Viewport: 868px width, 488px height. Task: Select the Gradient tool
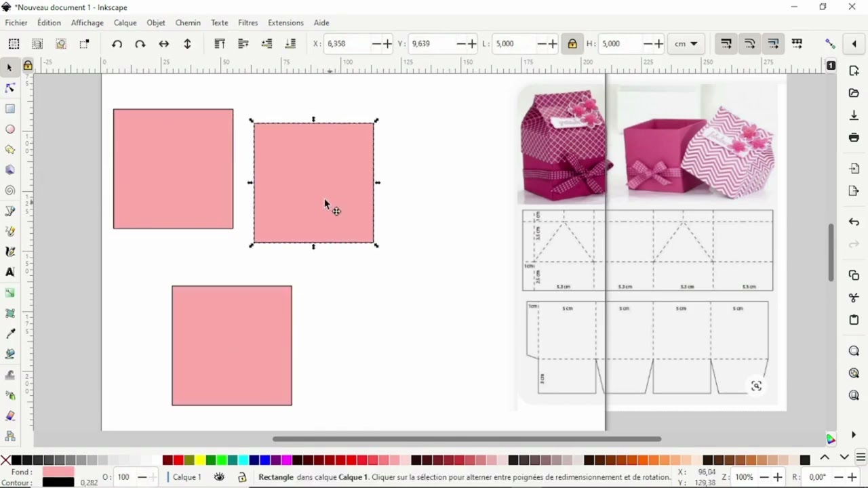coord(9,293)
